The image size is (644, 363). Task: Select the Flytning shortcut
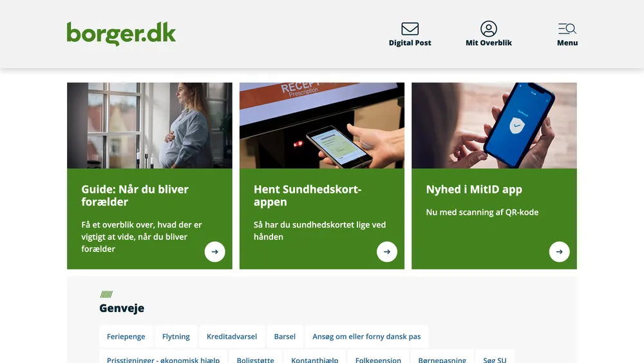pyautogui.click(x=176, y=337)
